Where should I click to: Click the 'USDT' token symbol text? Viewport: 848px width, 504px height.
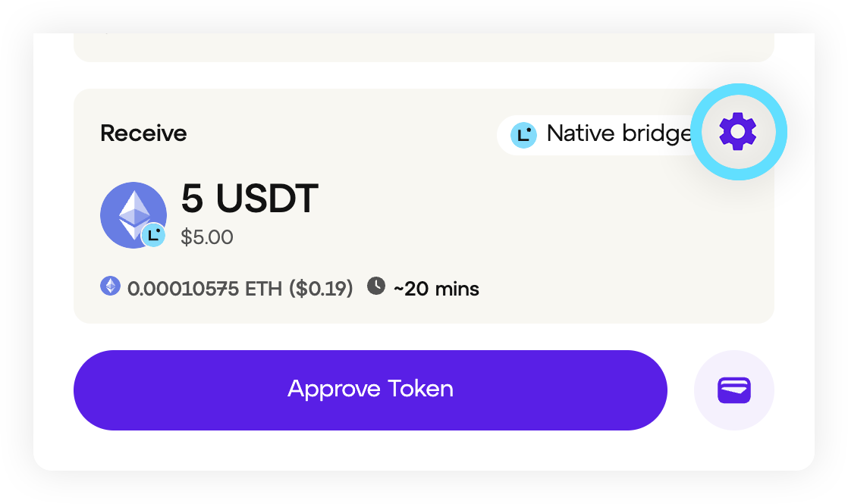tap(267, 199)
